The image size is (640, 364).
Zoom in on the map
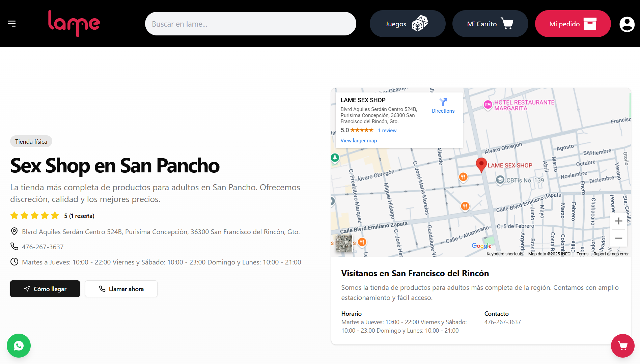click(618, 221)
